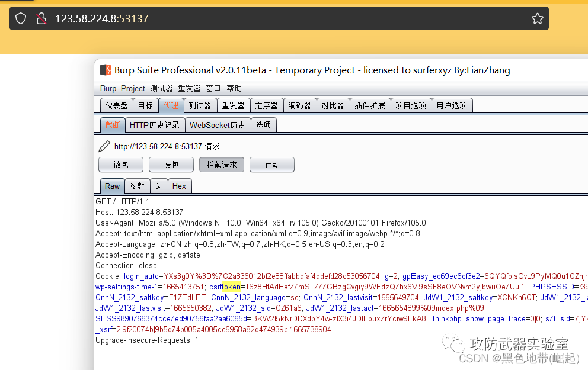Click the Burp Suite logo icon
588x370 pixels.
point(106,70)
